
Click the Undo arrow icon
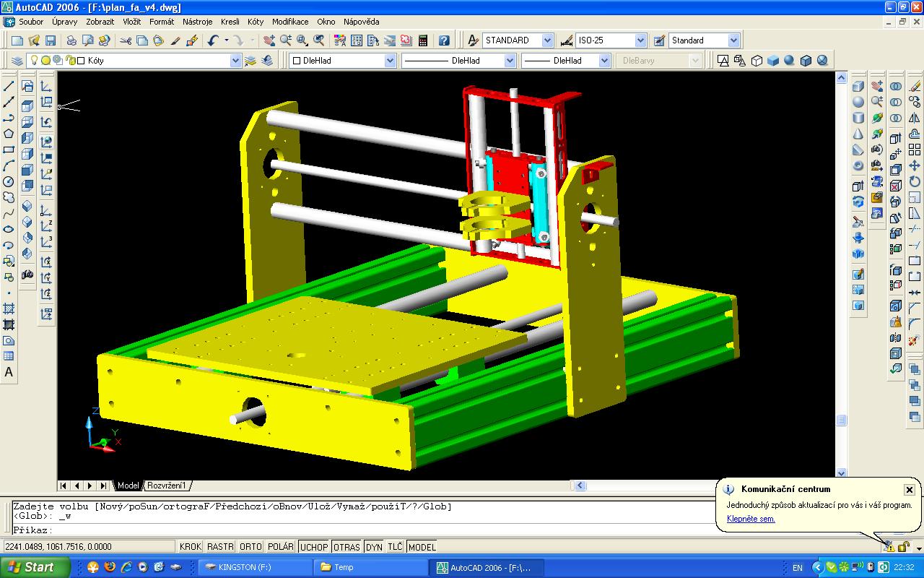212,40
